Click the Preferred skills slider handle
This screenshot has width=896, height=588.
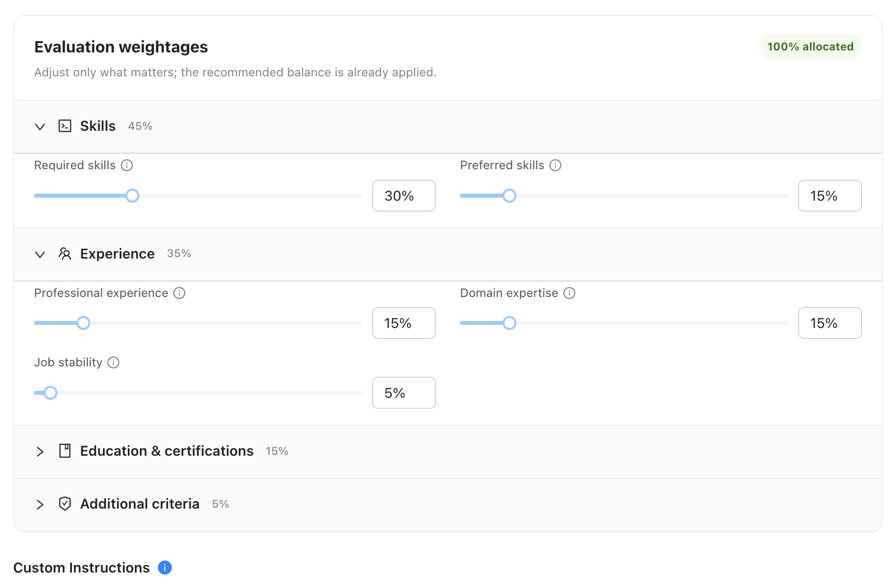click(x=509, y=196)
